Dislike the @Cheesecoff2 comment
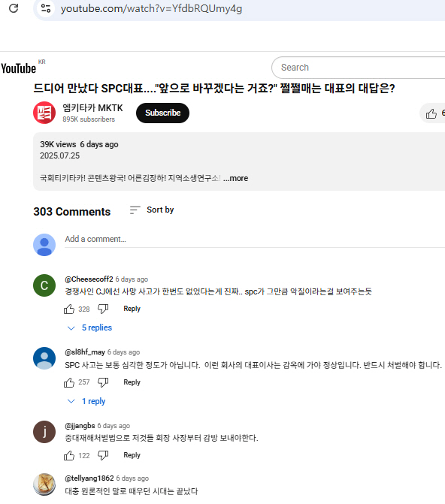 103,309
